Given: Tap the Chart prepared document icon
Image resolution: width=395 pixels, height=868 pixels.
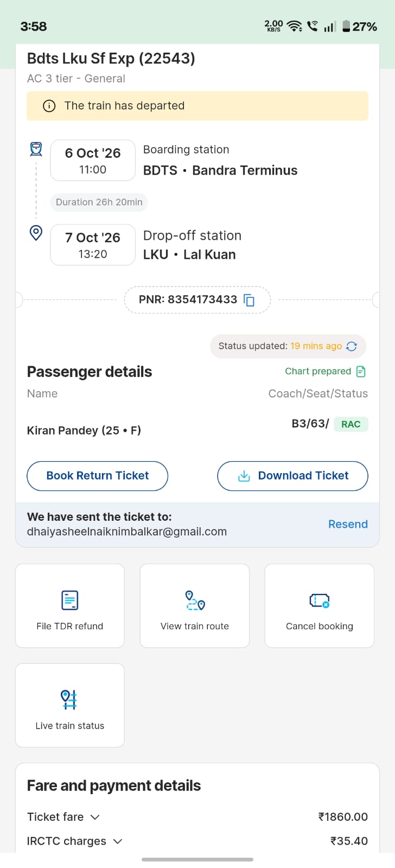Looking at the screenshot, I should [x=361, y=372].
